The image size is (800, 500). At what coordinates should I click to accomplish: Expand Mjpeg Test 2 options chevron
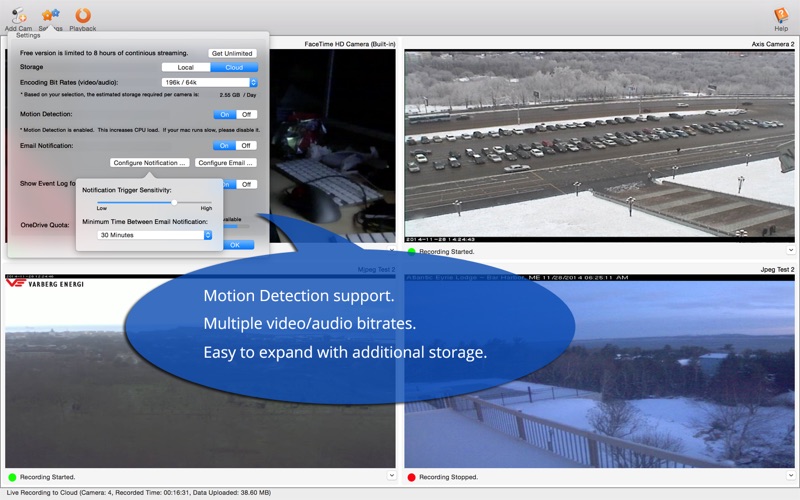(x=391, y=475)
